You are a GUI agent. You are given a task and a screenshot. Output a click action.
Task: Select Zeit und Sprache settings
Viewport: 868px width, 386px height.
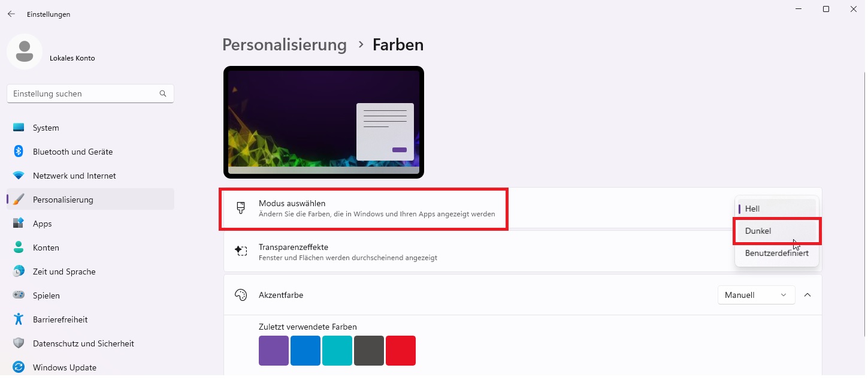[65, 272]
